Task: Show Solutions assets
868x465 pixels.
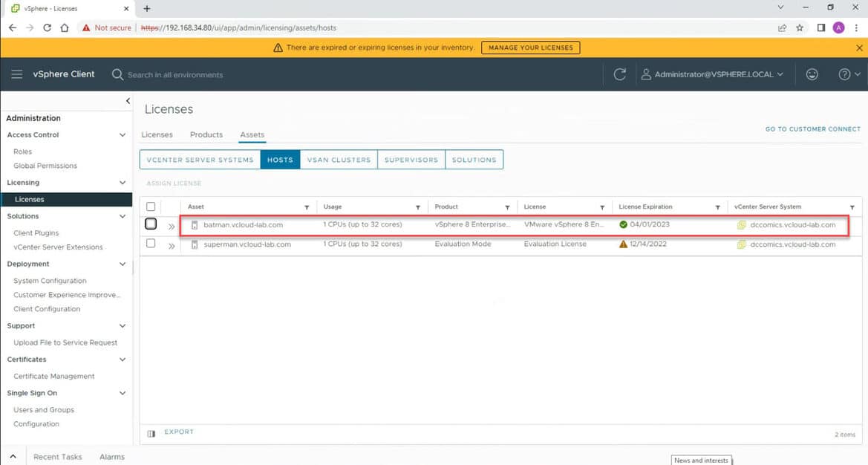Action: coord(474,160)
